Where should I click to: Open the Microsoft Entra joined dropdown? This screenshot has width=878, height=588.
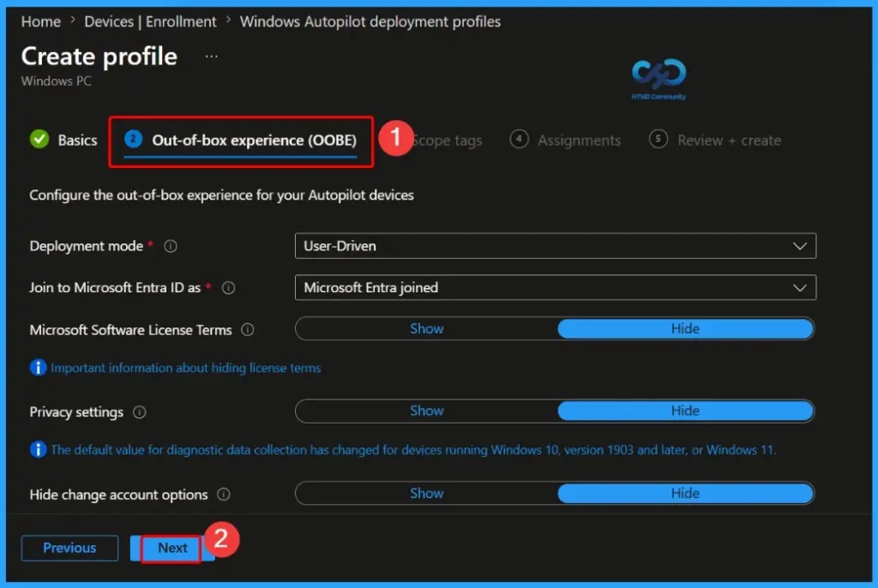pyautogui.click(x=556, y=287)
